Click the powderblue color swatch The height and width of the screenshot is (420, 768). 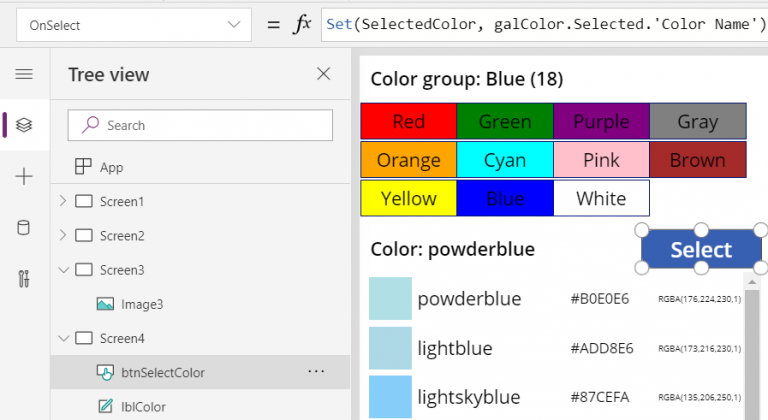[x=390, y=298]
